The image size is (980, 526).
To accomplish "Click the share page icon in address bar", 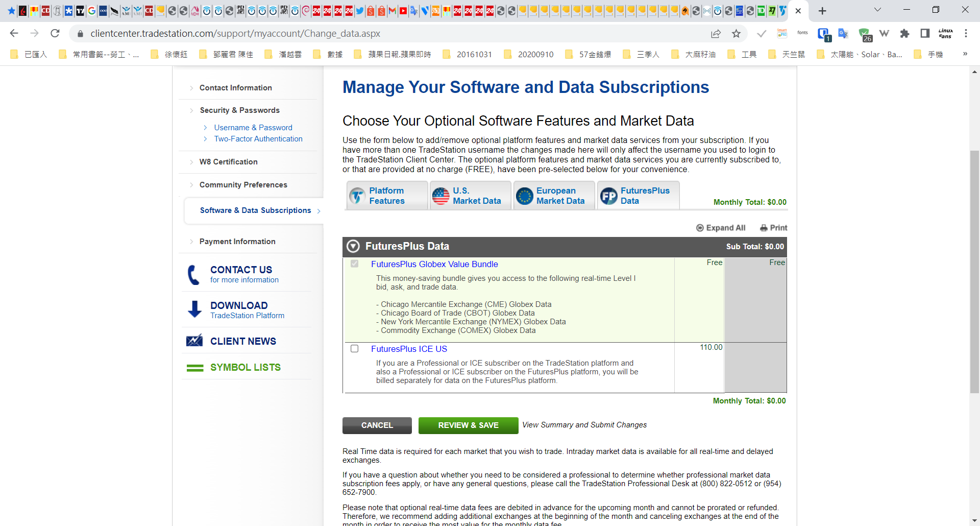I will 716,33.
